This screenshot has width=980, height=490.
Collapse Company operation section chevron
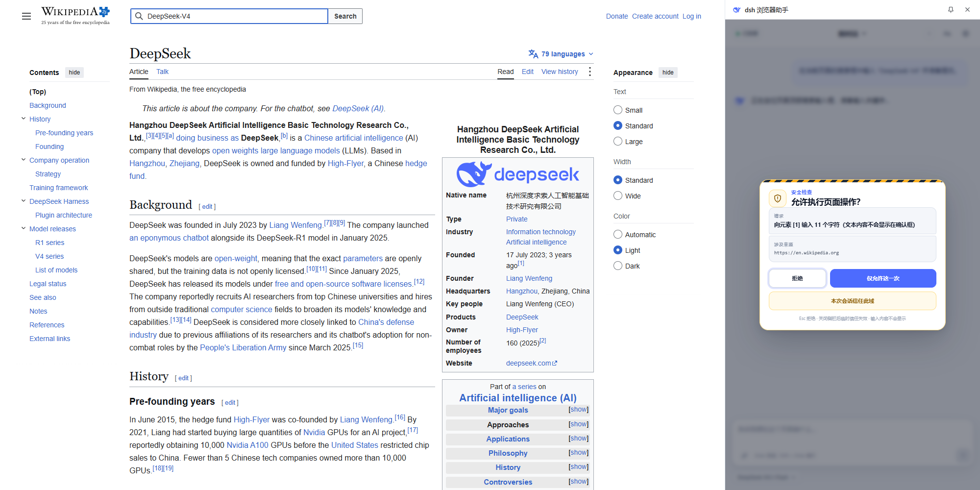point(24,160)
